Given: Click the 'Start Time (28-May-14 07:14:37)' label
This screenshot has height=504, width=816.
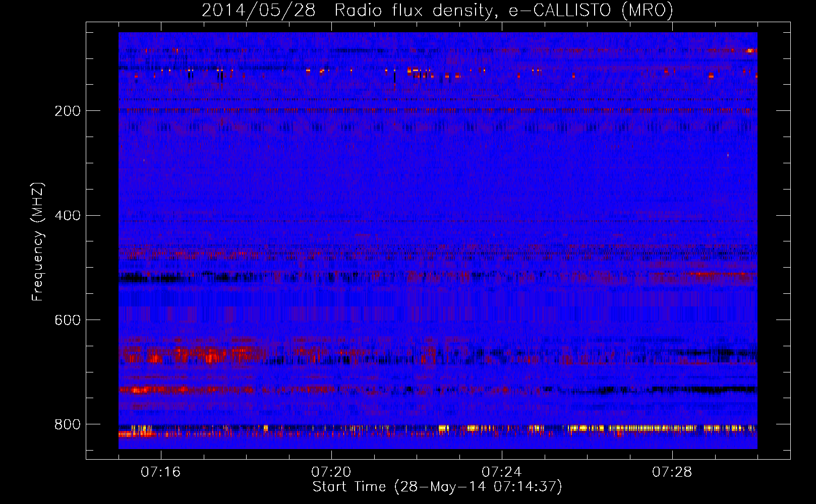Looking at the screenshot, I should click(437, 487).
